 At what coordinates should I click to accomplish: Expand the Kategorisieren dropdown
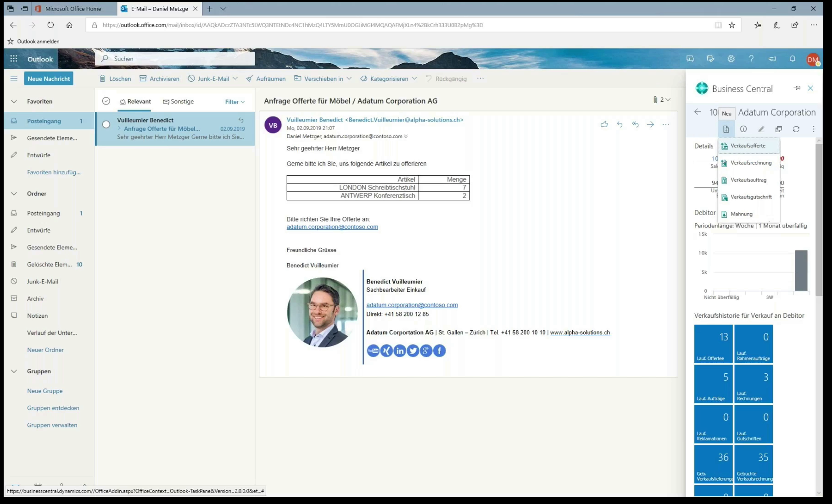414,78
